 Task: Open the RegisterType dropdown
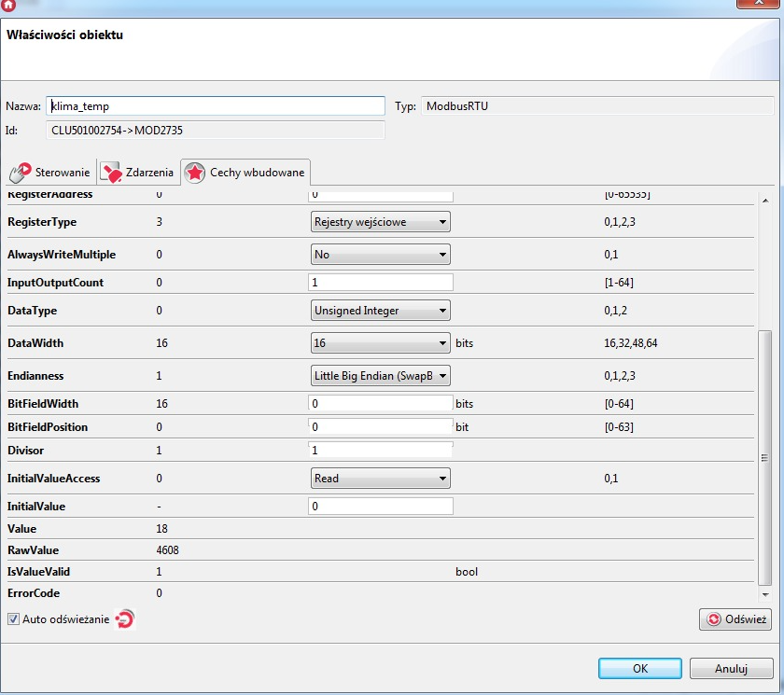pos(380,222)
